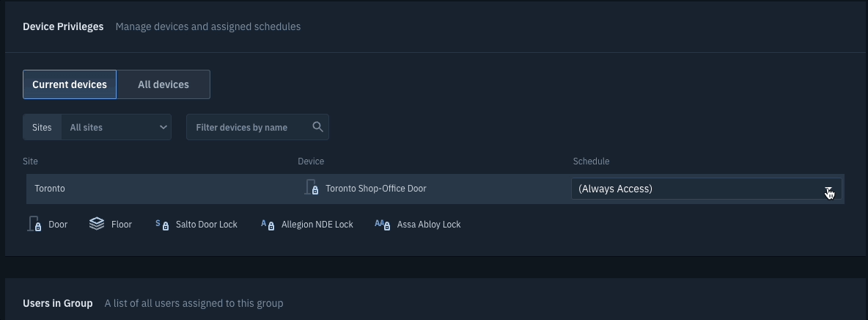Click the Floor legend layers icon

click(x=97, y=224)
